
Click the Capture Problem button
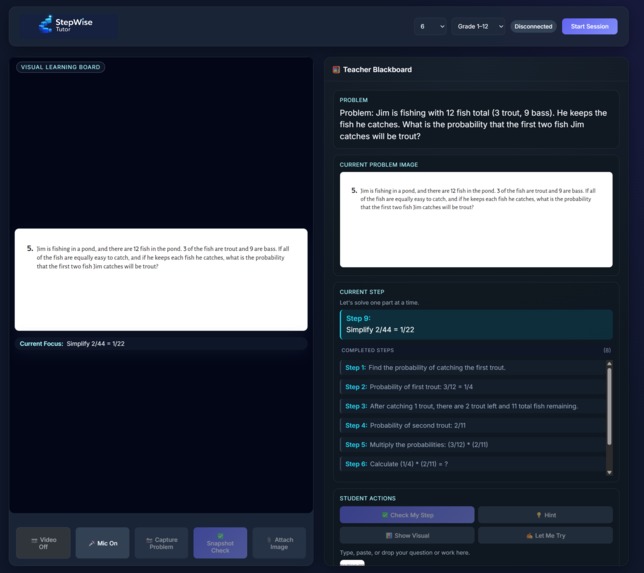[161, 543]
